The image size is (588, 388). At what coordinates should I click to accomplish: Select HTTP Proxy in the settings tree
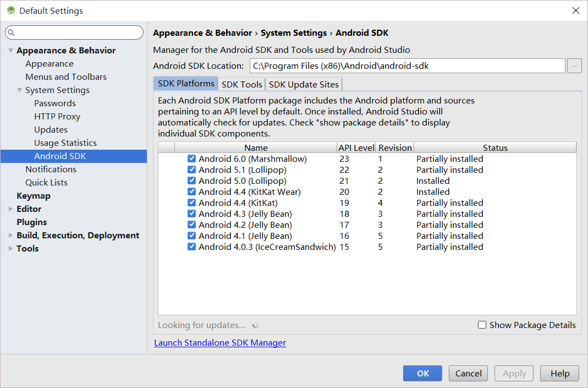pos(57,117)
